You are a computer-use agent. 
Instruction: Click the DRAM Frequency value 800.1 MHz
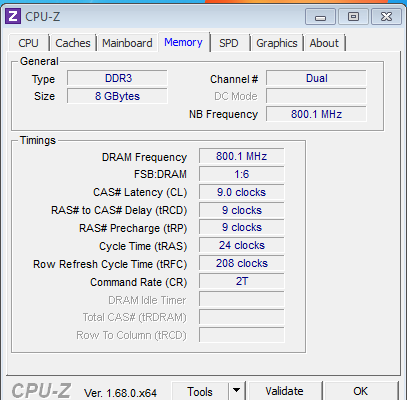tap(242, 156)
